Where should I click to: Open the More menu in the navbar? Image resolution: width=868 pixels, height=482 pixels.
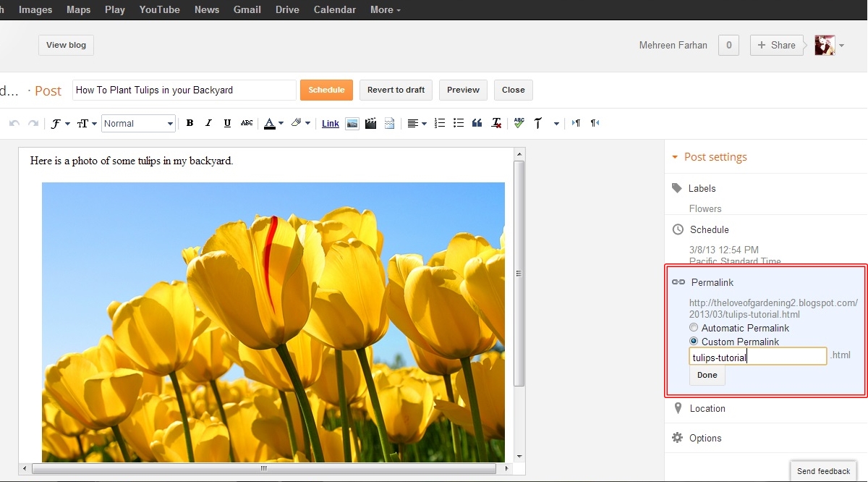[x=385, y=9]
